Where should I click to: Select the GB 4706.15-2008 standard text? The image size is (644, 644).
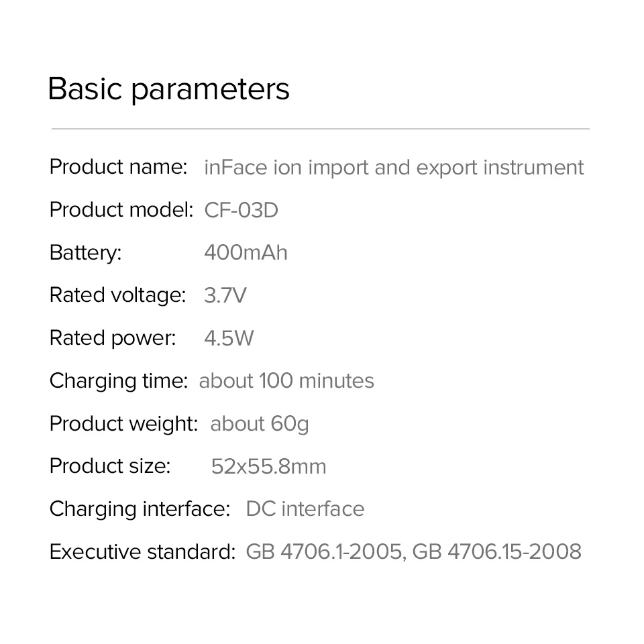496,551
